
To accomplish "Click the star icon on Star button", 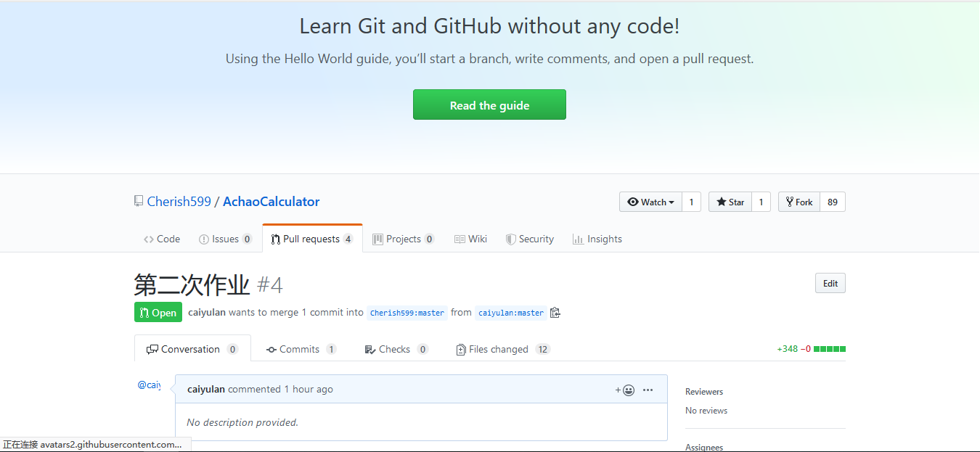I will click(722, 202).
